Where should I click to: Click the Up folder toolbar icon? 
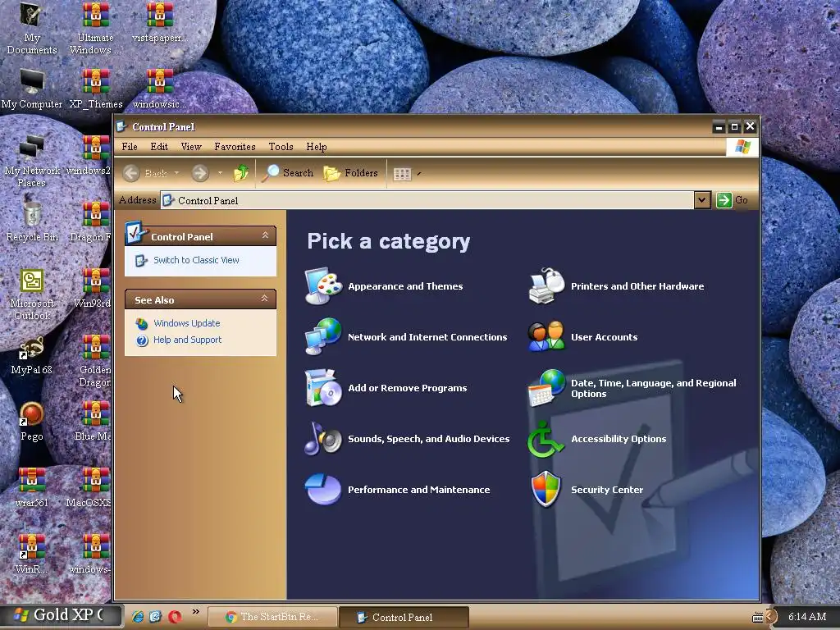coord(241,172)
